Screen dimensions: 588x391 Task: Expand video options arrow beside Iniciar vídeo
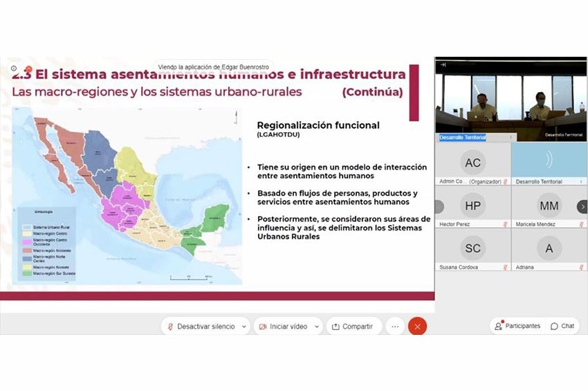click(x=317, y=327)
